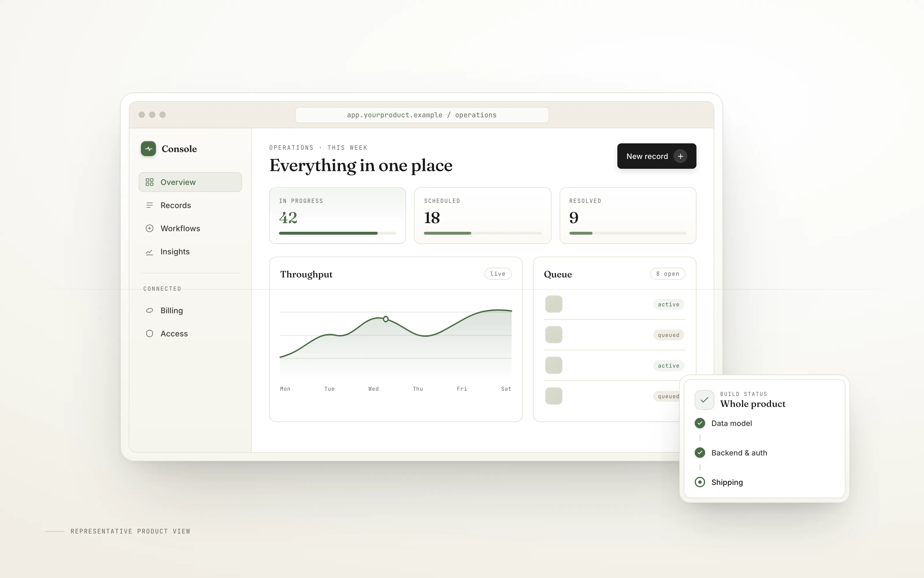Click the Mon axis label

point(285,389)
